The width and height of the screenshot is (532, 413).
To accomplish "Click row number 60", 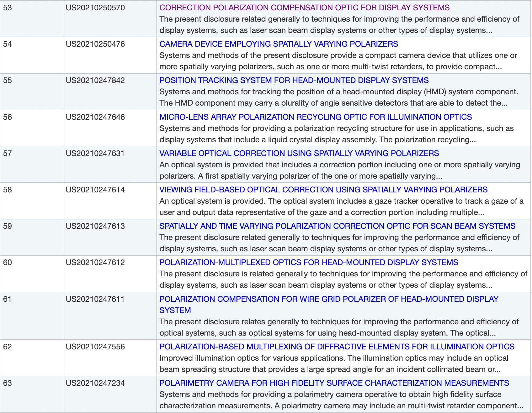I will click(x=8, y=262).
